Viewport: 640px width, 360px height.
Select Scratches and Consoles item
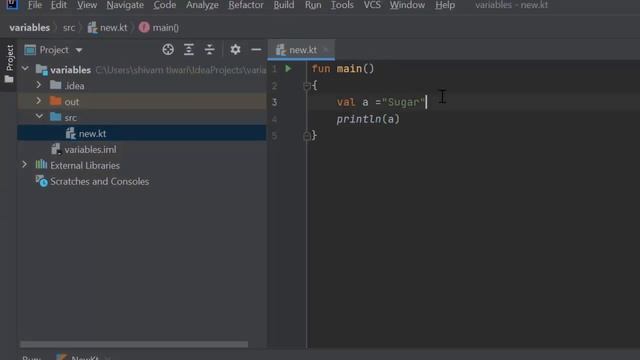(x=142, y=181)
